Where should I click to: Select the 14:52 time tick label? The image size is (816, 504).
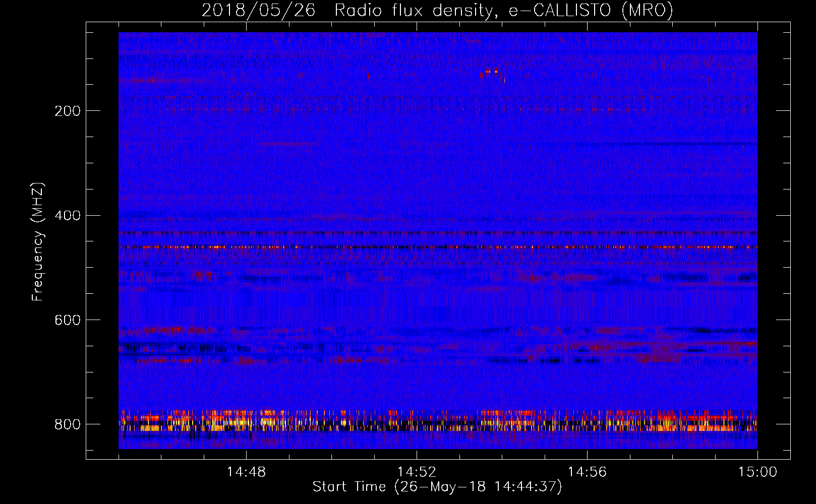(417, 472)
